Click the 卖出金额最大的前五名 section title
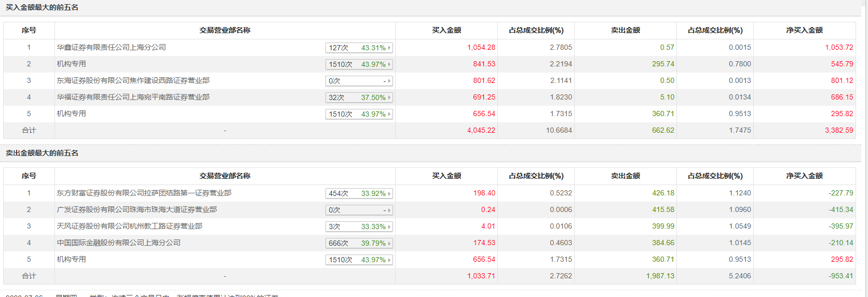 point(42,153)
